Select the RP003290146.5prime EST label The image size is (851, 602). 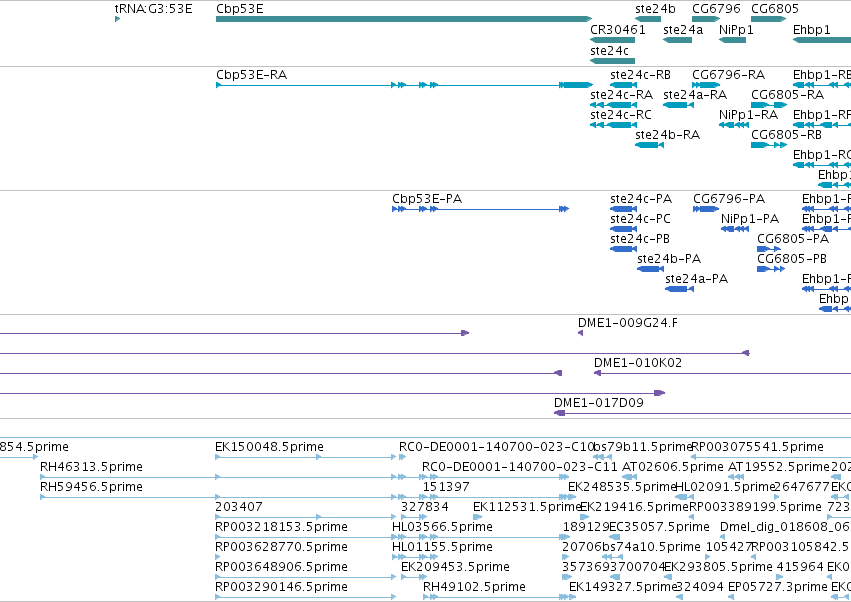[281, 587]
